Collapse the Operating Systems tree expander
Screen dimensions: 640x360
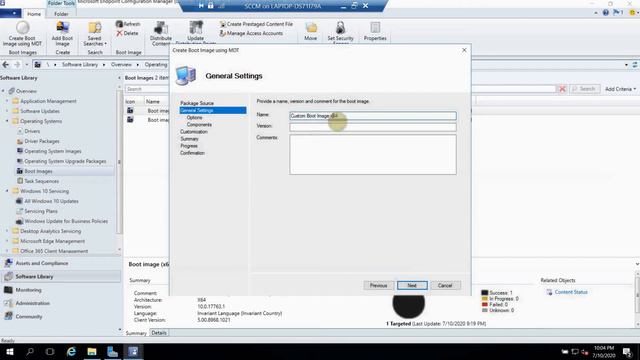(x=7, y=121)
